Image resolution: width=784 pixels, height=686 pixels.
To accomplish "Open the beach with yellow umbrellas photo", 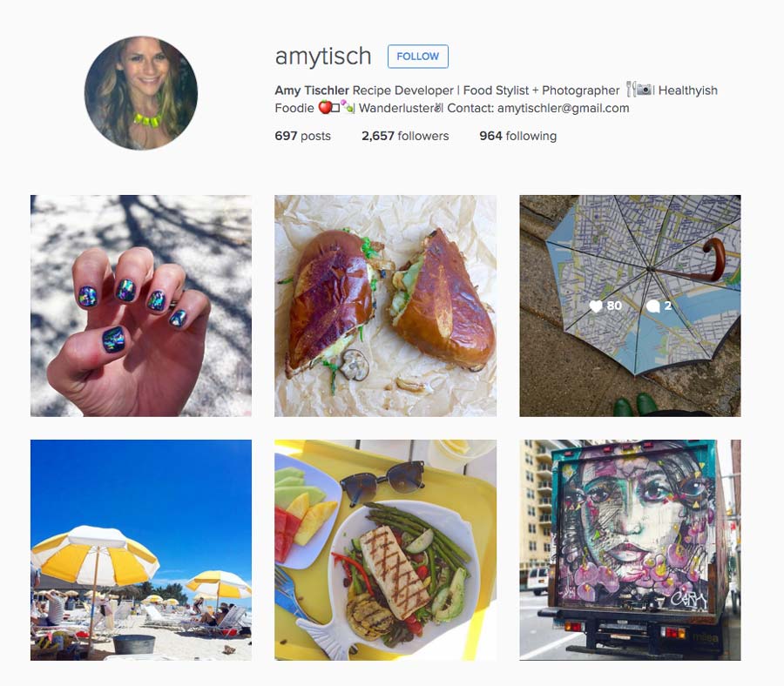I will tap(141, 550).
